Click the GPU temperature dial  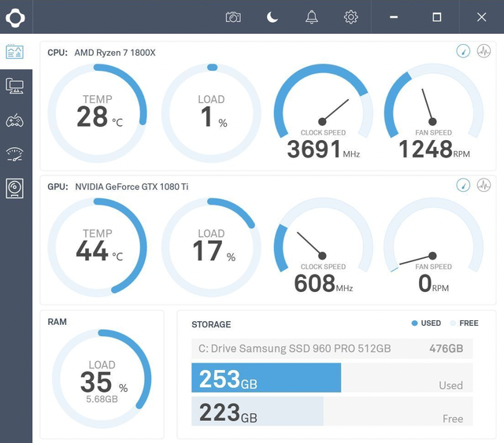coord(98,245)
